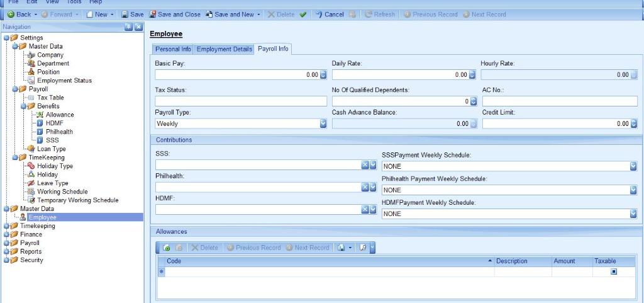Open the HDMF contribution dropdown
Viewport: 644px width, 303px height.
373,209
